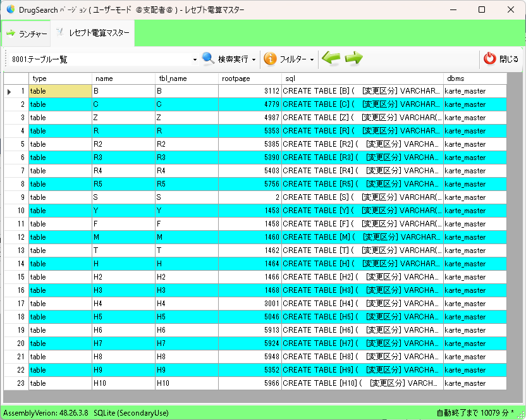
Task: Click rootpage value 5353
Action: (250, 131)
